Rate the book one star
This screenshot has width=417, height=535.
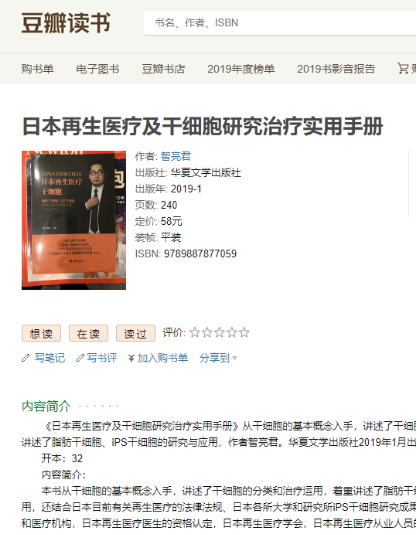(195, 332)
